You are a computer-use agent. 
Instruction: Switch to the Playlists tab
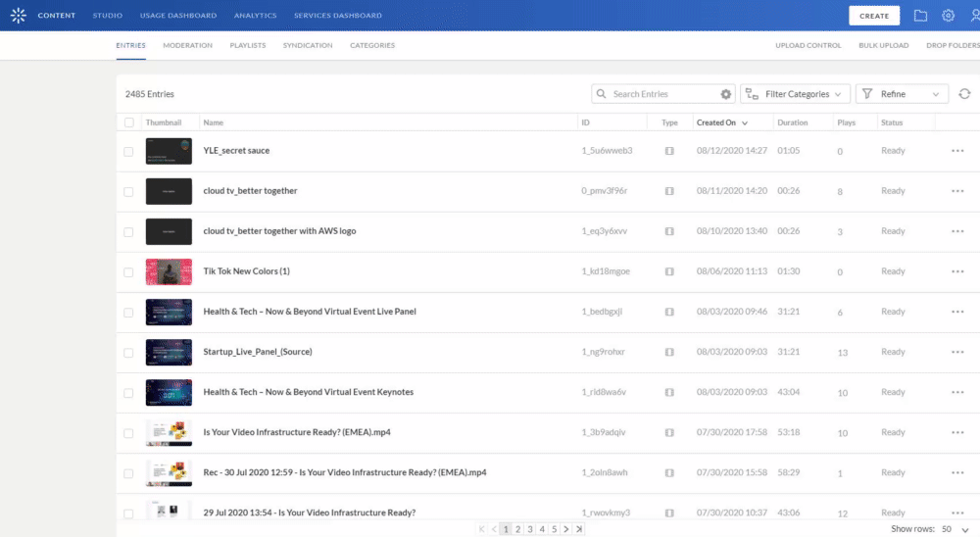(247, 45)
